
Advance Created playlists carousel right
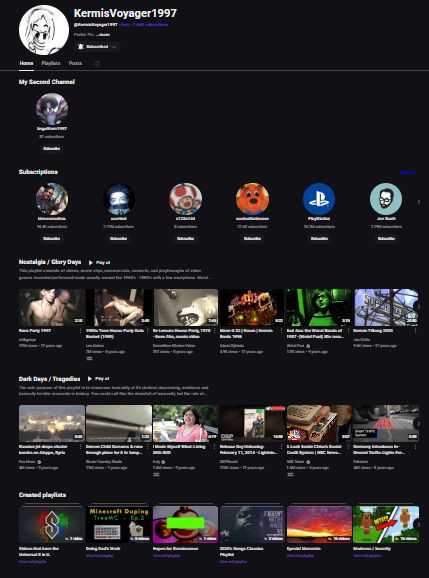point(418,524)
